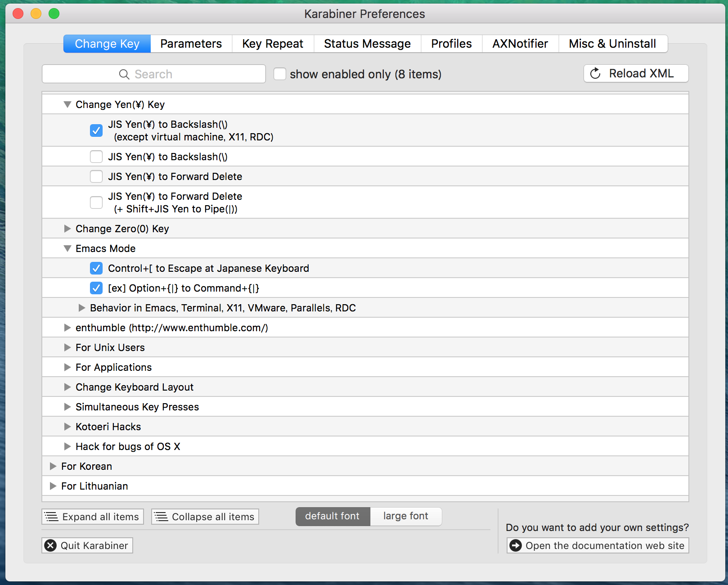Open the Status Message tab
This screenshot has height=585, width=728.
[x=367, y=44]
